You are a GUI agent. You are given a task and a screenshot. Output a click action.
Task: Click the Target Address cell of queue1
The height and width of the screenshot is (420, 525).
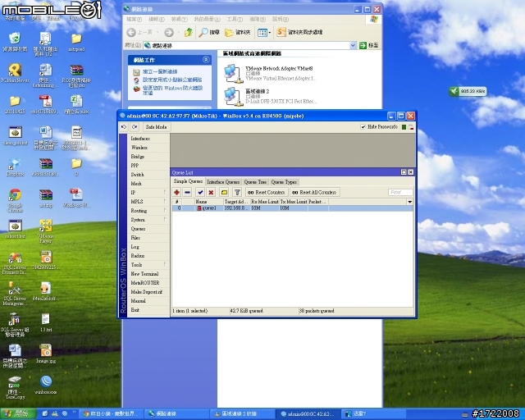tap(237, 208)
